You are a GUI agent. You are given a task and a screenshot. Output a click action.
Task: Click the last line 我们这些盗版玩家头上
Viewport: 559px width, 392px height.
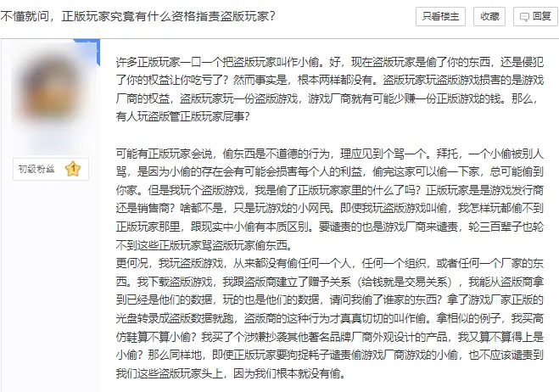(231, 373)
